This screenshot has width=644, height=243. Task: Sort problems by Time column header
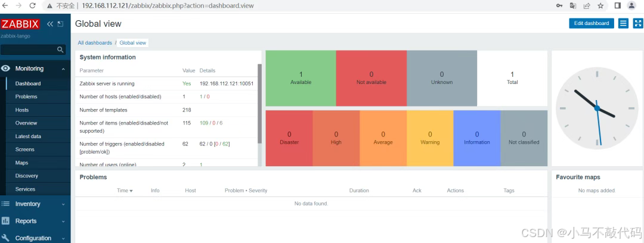125,191
